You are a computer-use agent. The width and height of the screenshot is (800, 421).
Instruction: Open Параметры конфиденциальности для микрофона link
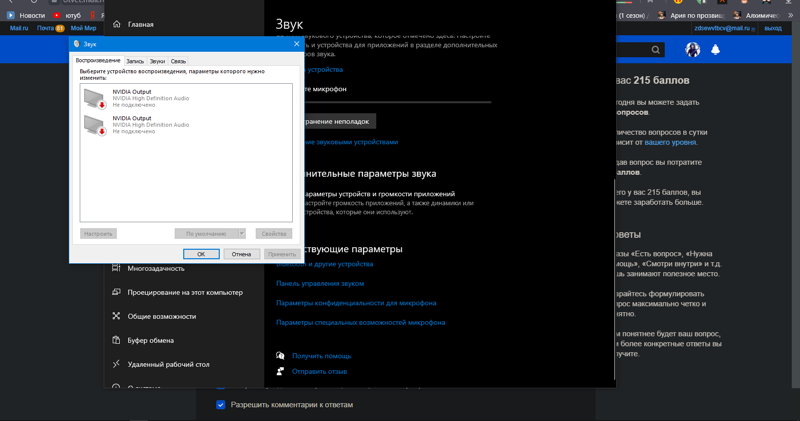pos(356,303)
